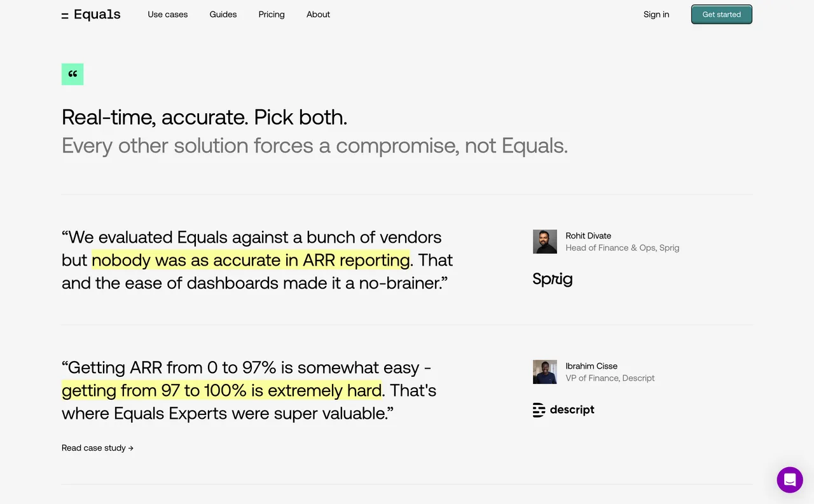Open the Pricing page

272,15
